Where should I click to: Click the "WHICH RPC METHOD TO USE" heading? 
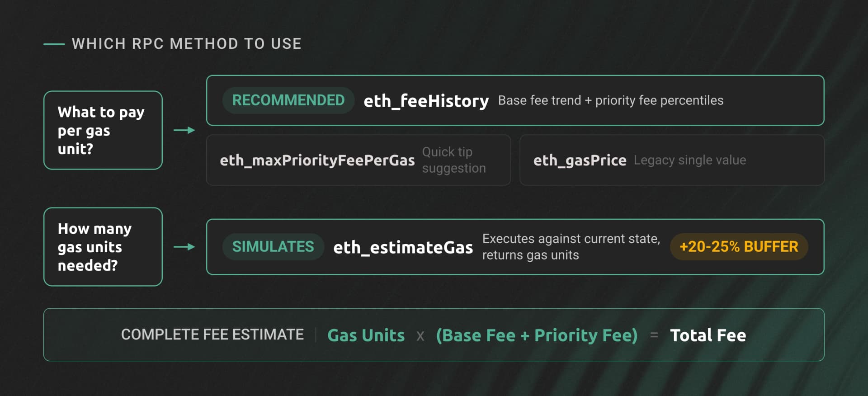click(x=186, y=44)
